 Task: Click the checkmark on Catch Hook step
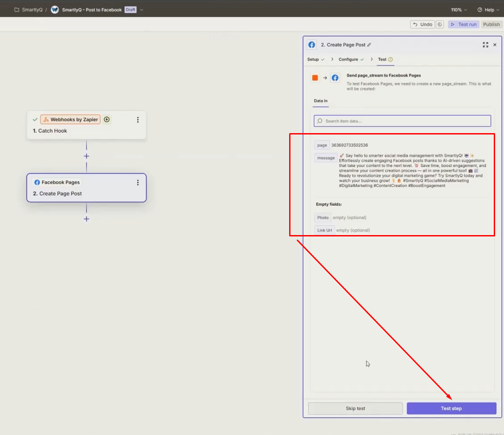coord(35,119)
